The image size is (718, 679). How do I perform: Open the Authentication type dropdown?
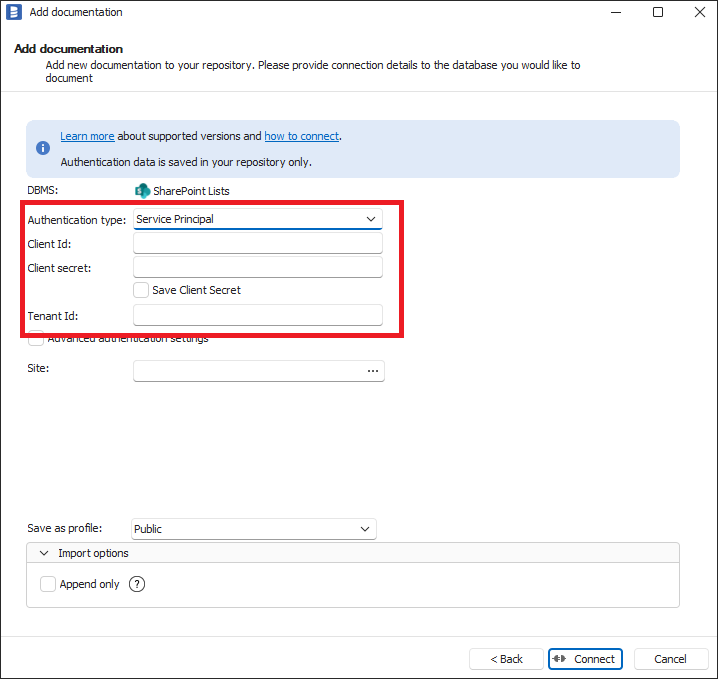click(258, 219)
